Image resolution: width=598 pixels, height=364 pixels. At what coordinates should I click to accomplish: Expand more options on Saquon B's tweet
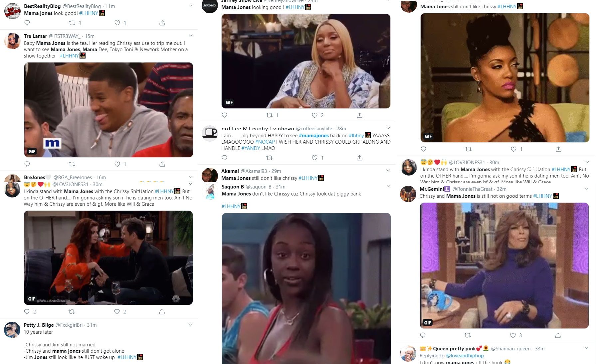coord(388,186)
